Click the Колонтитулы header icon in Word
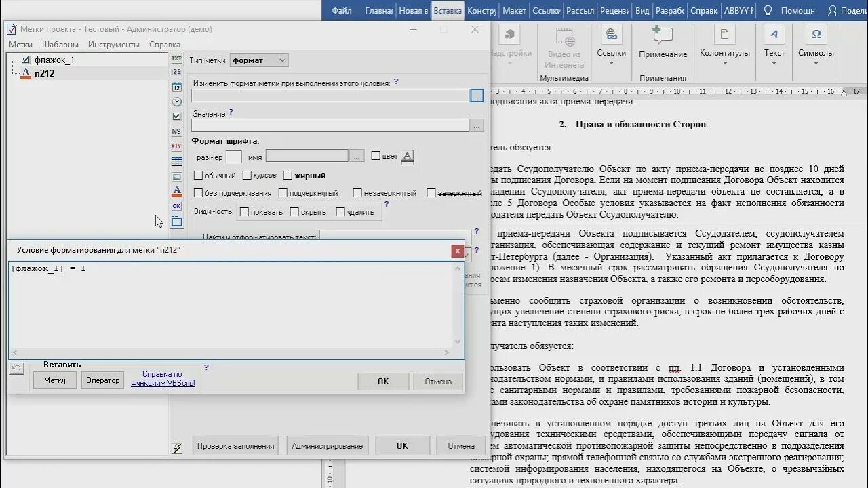The height and width of the screenshot is (488, 868). 724,35
